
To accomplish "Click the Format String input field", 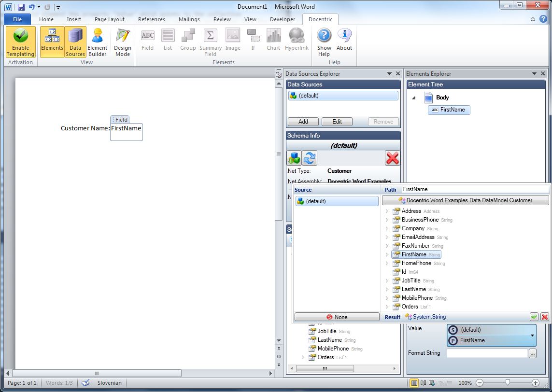I will pos(487,353).
